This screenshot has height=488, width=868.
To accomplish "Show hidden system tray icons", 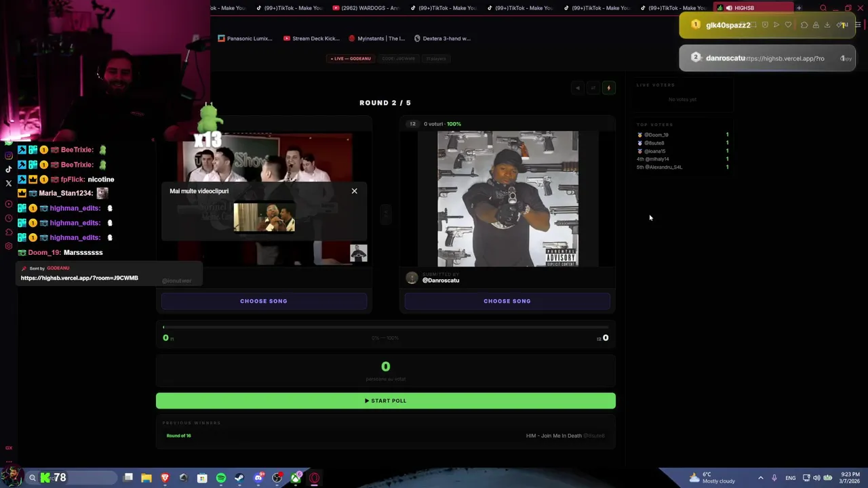I will pos(760,478).
